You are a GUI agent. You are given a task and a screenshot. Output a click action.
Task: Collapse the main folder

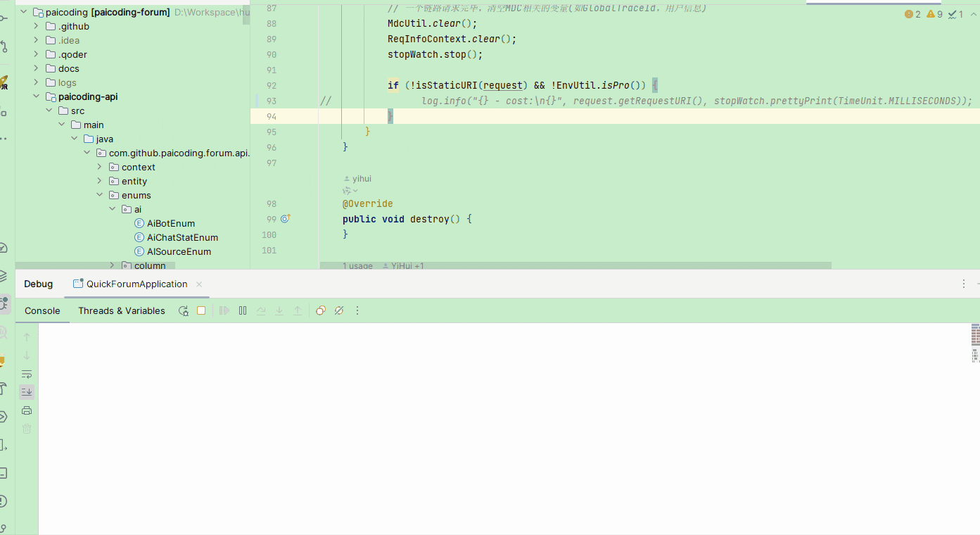click(61, 125)
